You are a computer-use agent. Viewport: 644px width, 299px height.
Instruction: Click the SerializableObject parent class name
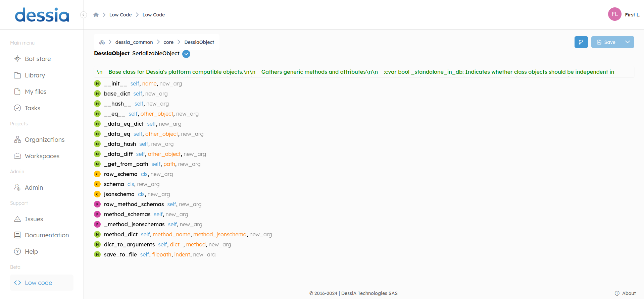tap(156, 53)
